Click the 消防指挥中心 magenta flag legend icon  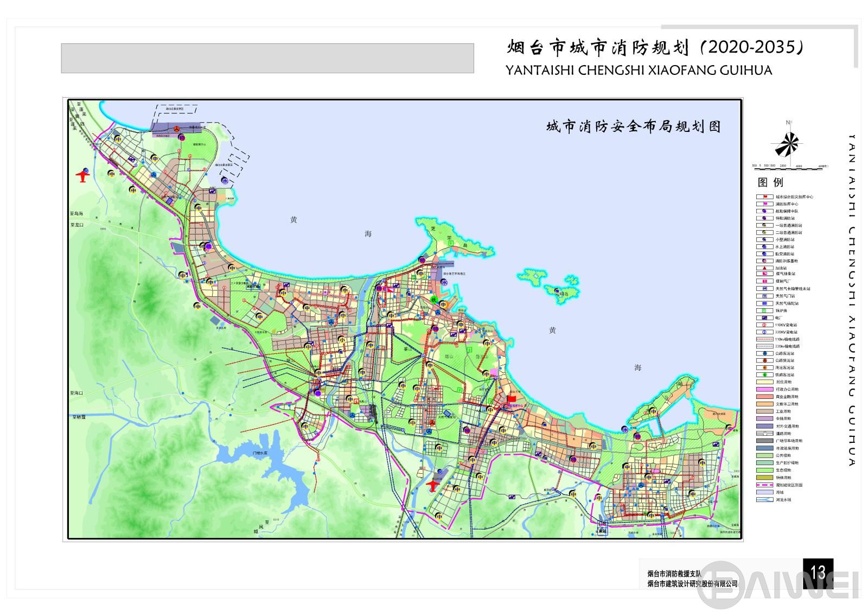[764, 204]
